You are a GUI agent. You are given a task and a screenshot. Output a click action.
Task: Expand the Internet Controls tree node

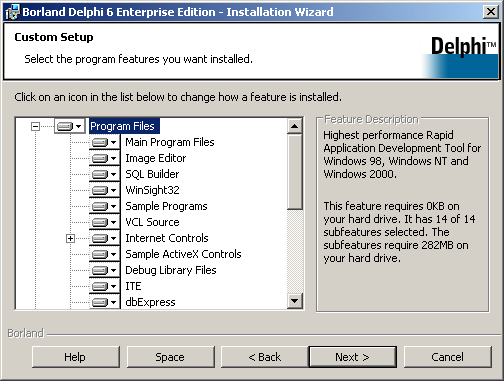[70, 238]
